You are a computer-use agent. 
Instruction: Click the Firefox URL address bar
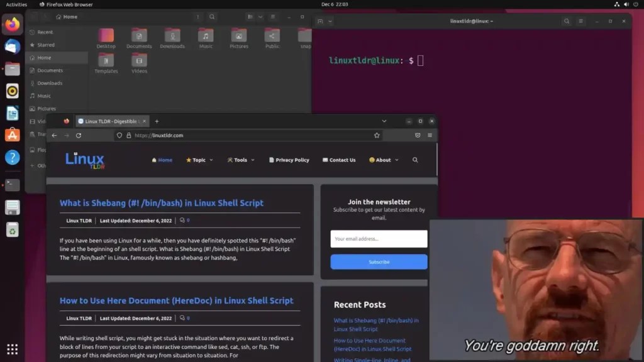click(249, 136)
